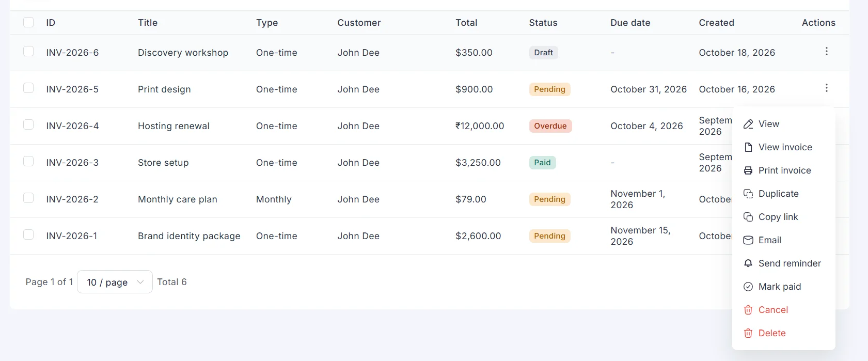This screenshot has height=361, width=868.
Task: Open the 10 / page size dropdown
Action: click(115, 282)
